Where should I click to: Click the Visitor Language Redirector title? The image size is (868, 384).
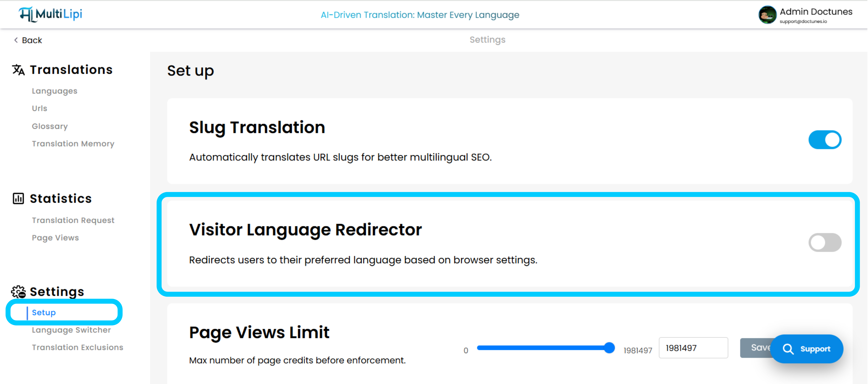pos(305,230)
